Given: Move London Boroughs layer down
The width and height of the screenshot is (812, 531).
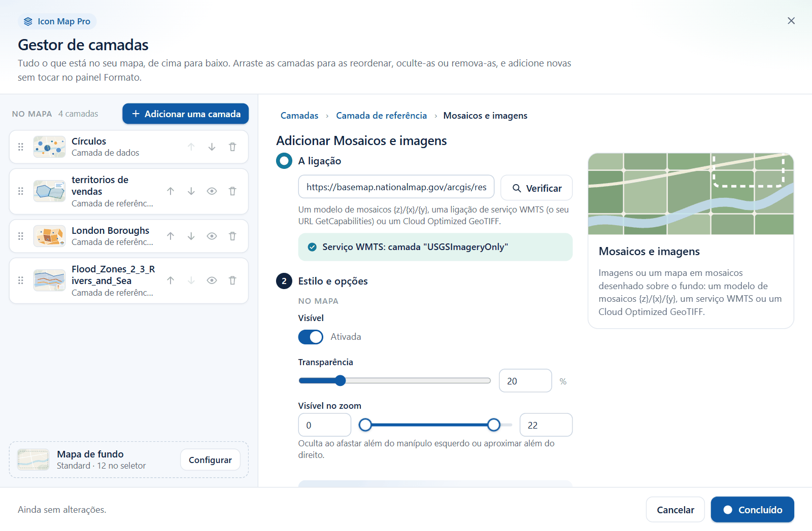Looking at the screenshot, I should coord(191,236).
